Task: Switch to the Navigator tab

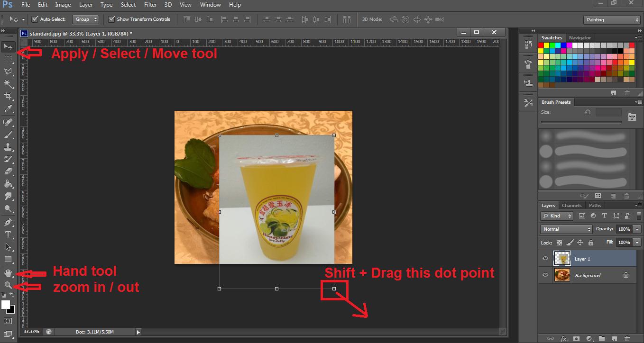Action: (580, 38)
